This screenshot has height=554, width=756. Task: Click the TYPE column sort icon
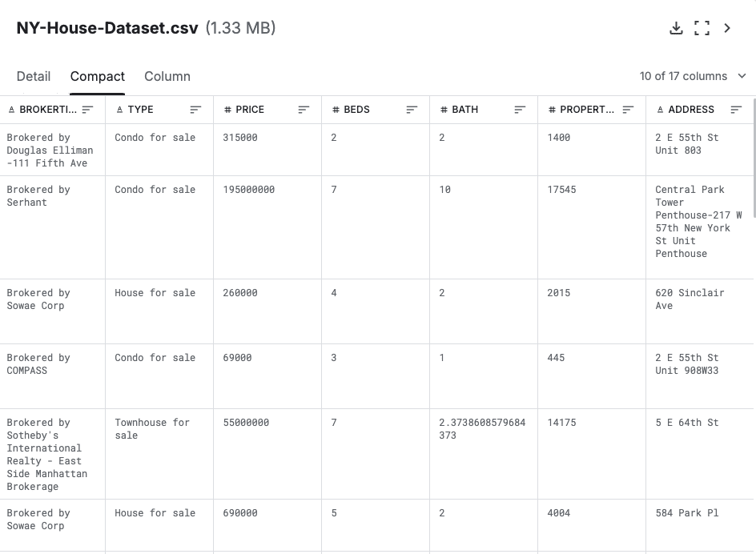point(195,110)
